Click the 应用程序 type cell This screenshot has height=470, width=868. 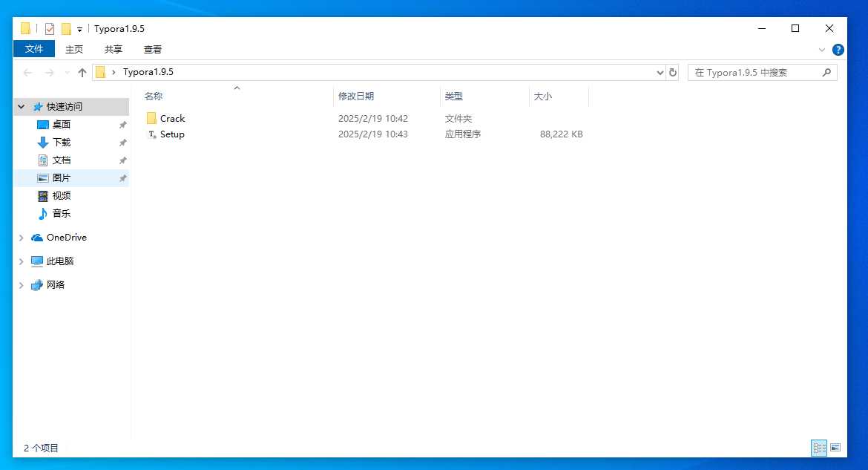(463, 134)
